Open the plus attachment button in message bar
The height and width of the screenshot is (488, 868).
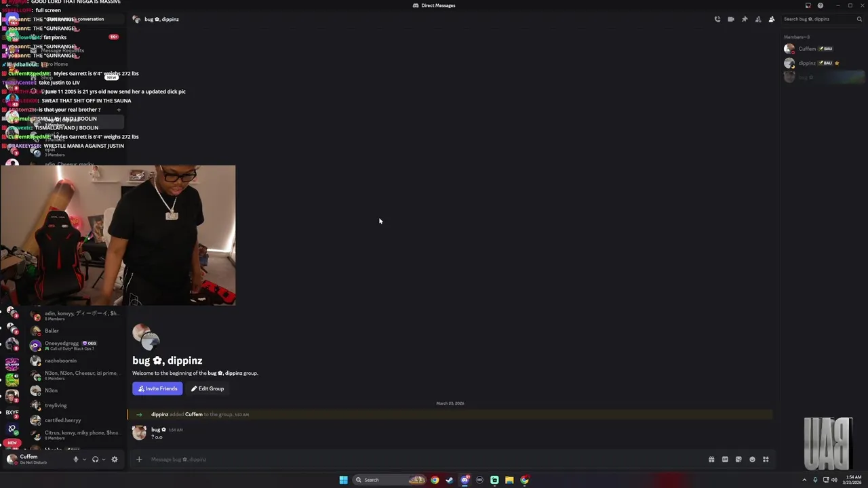pyautogui.click(x=139, y=460)
